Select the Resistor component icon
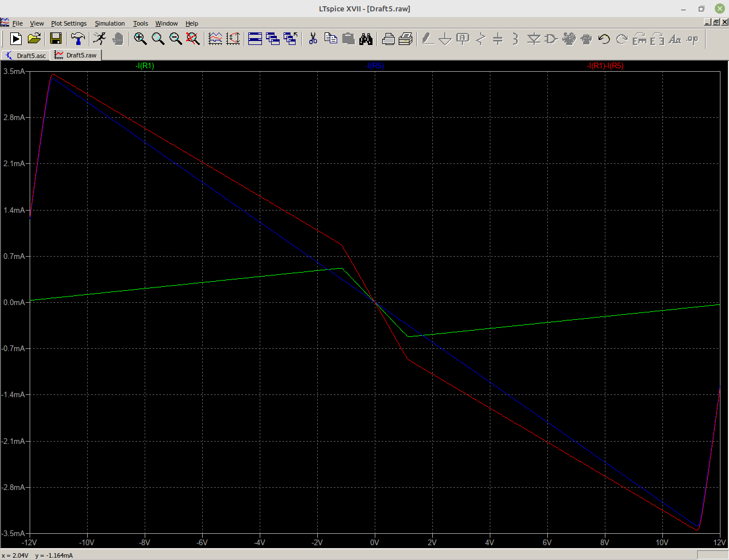This screenshot has width=729, height=560. pos(481,39)
